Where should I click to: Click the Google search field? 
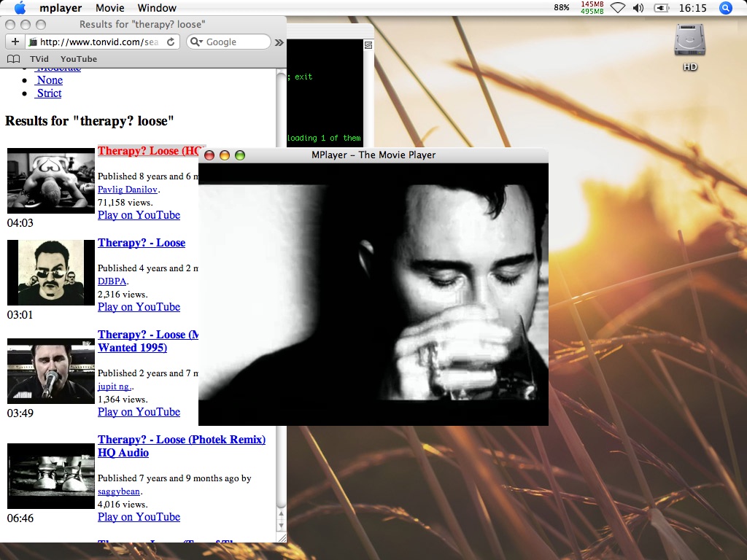228,42
